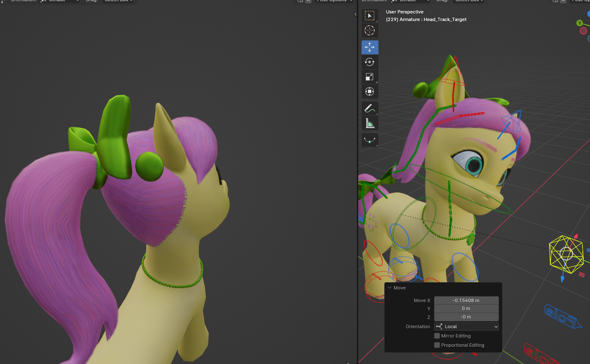590x364 pixels.
Task: Choose the Move tool in toolbar
Action: pyautogui.click(x=370, y=47)
